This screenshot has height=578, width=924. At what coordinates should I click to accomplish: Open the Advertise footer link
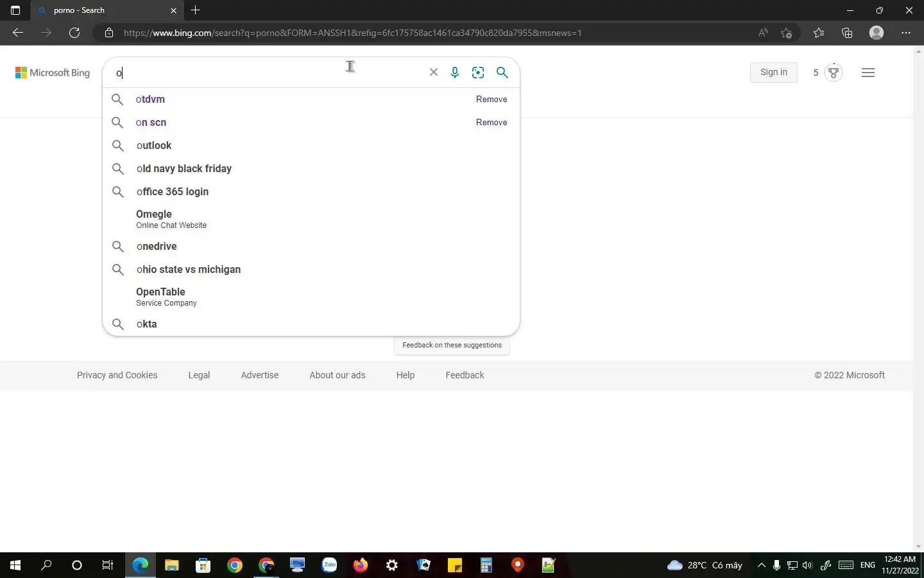[x=260, y=375]
